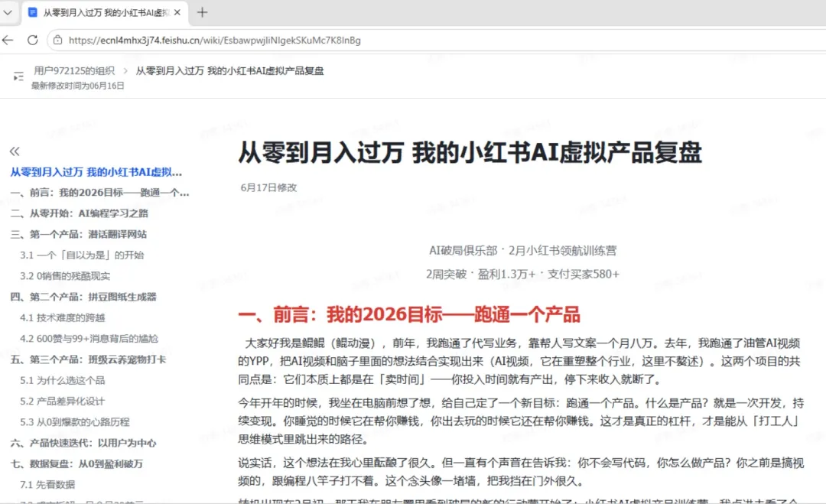Image resolution: width=826 pixels, height=504 pixels.
Task: Go to outline 五、第三个产品：班级云养宠物打卡
Action: point(88,359)
